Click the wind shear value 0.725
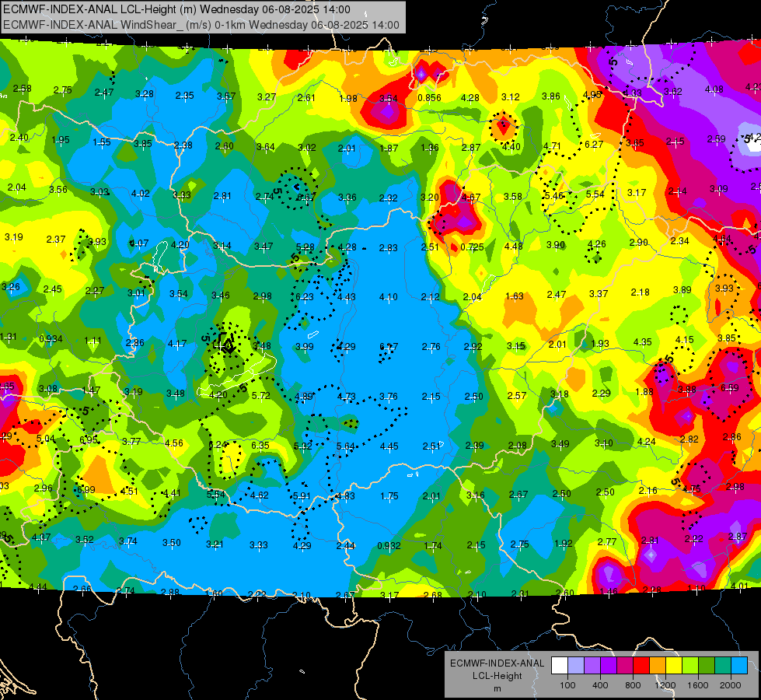Screen dimensions: 761x700 472,247
